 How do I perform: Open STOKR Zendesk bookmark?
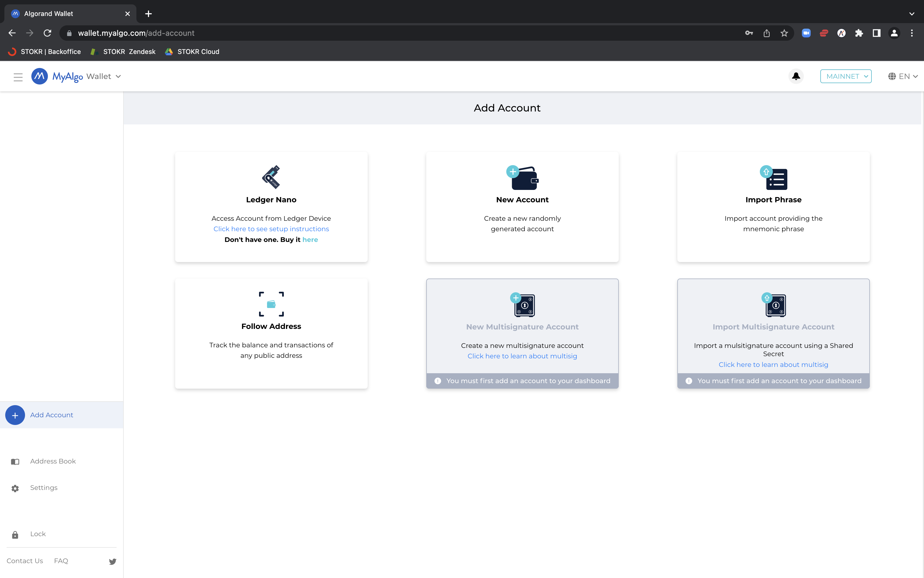(123, 52)
